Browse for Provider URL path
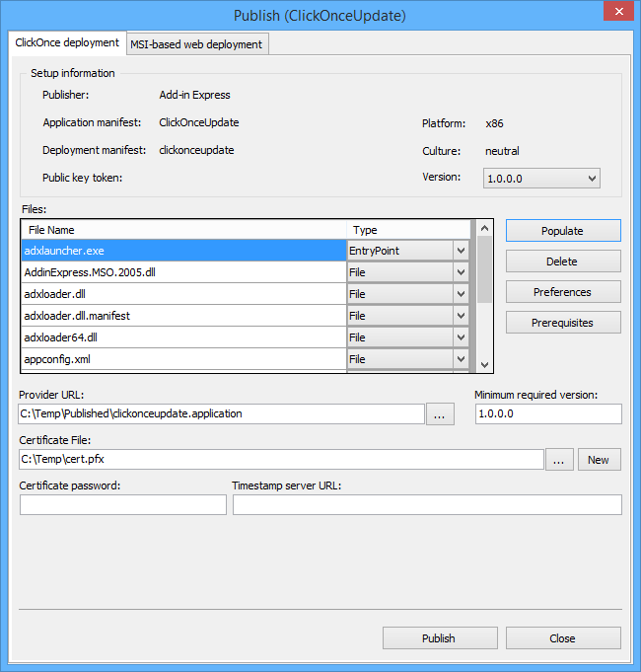The image size is (641, 672). (439, 414)
